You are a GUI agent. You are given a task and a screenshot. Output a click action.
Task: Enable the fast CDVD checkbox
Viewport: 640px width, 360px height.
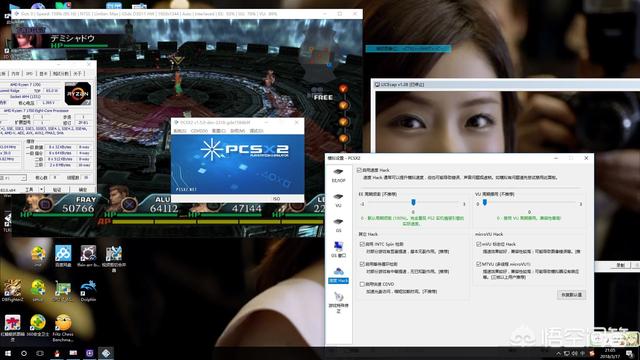(362, 284)
